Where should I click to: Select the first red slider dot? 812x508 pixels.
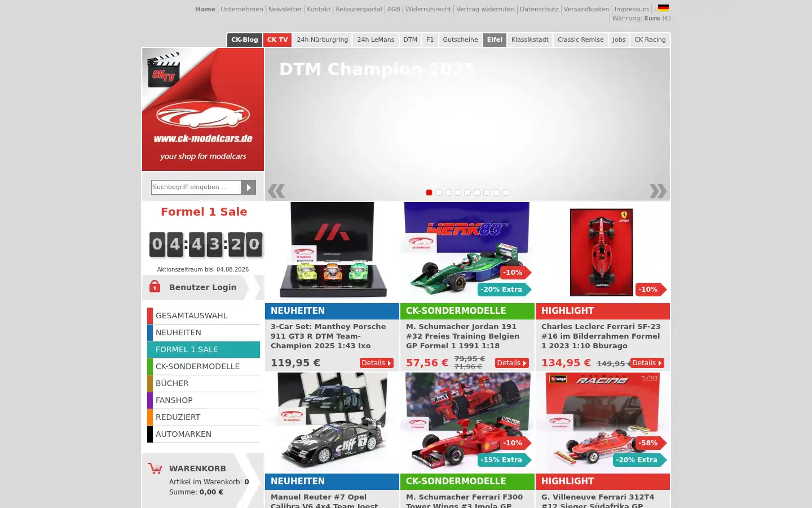[x=429, y=192]
